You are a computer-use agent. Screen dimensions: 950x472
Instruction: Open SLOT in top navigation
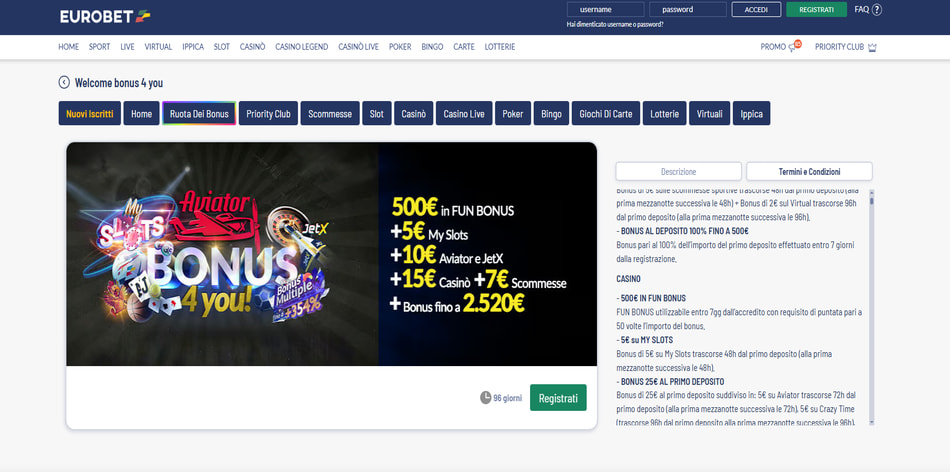tap(222, 47)
